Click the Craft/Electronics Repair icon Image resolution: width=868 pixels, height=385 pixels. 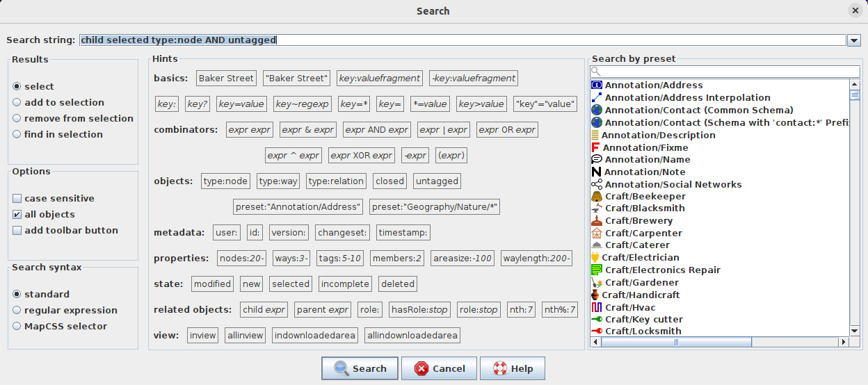coord(596,270)
